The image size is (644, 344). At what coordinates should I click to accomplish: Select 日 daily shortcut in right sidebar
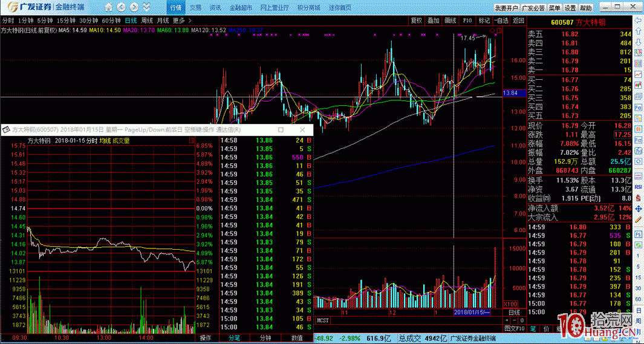(639, 310)
